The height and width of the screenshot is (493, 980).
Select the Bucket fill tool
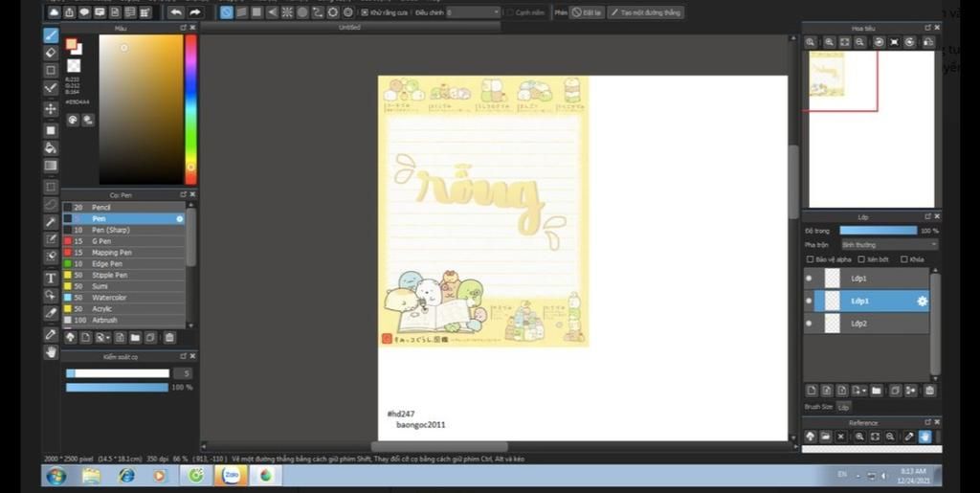pos(51,148)
